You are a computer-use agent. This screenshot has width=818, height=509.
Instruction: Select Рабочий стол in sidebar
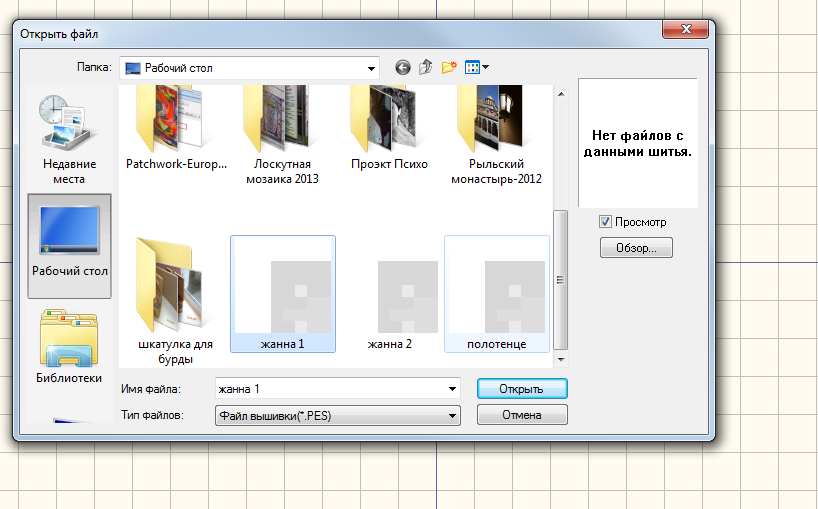69,246
